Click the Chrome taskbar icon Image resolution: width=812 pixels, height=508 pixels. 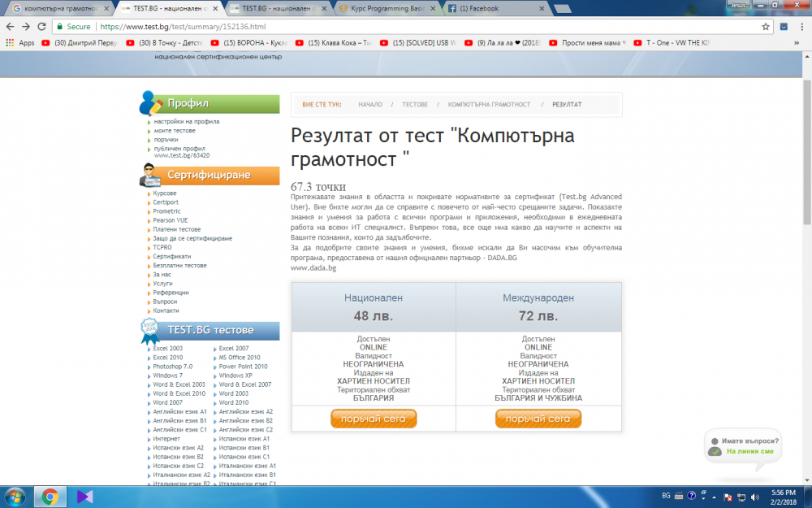(50, 497)
